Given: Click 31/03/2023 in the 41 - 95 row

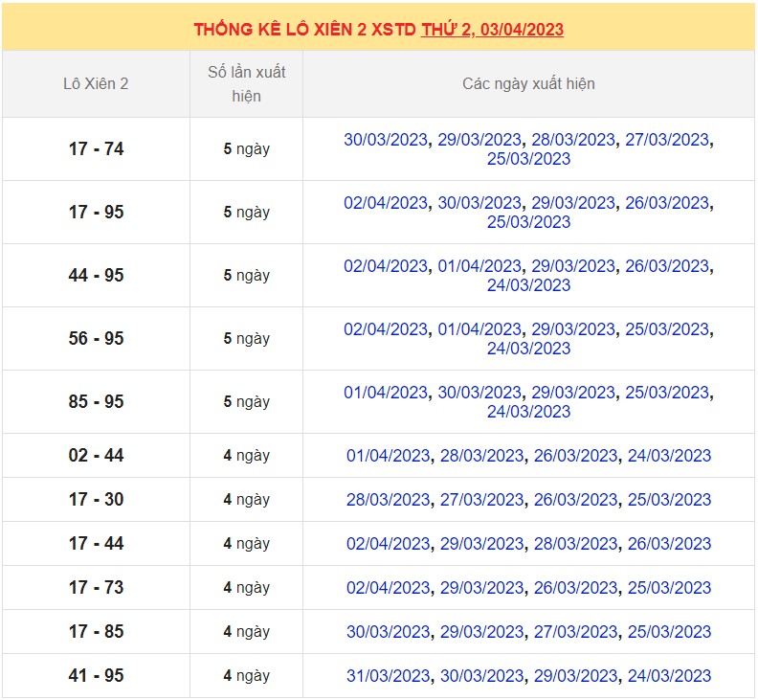Looking at the screenshot, I should (x=388, y=676).
